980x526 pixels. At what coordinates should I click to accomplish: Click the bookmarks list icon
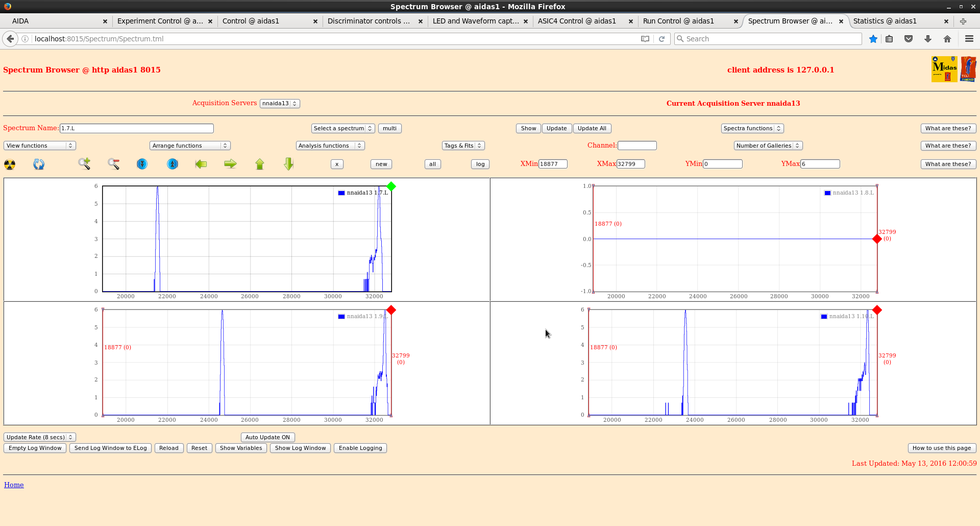[889, 39]
